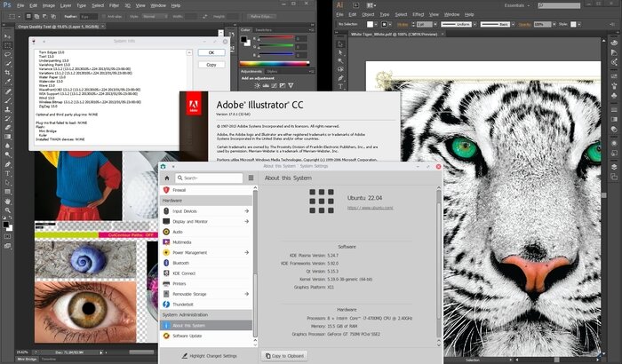The height and width of the screenshot is (364, 622).
Task: Open Software Update in System Settings
Action: click(206, 336)
